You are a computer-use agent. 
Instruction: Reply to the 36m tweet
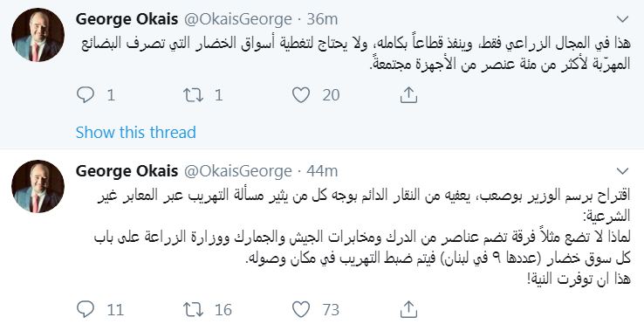pos(86,95)
